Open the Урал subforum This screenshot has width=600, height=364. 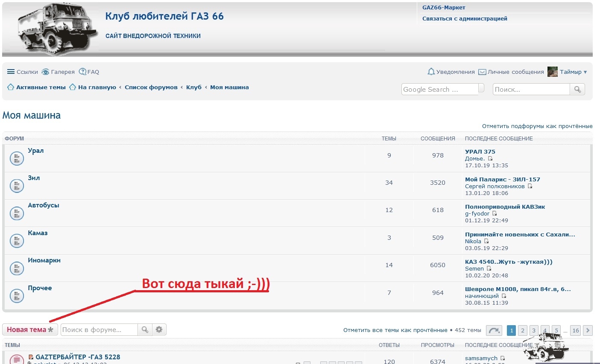pyautogui.click(x=36, y=151)
